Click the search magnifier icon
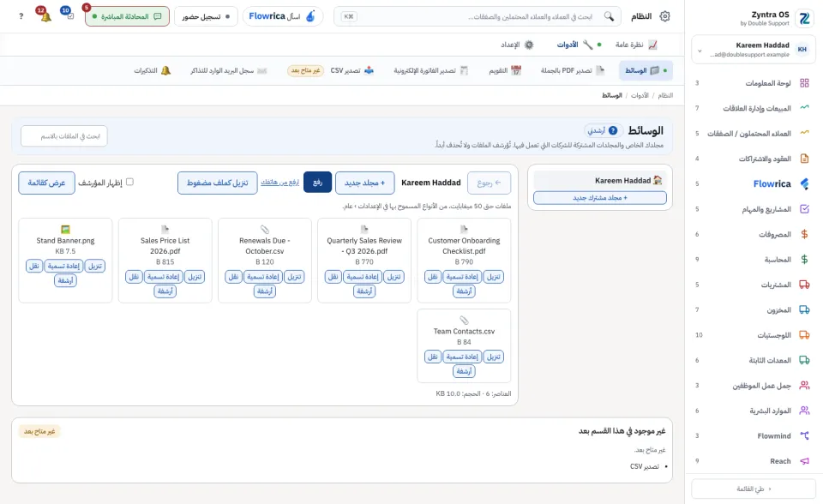The width and height of the screenshot is (823, 504). point(609,16)
